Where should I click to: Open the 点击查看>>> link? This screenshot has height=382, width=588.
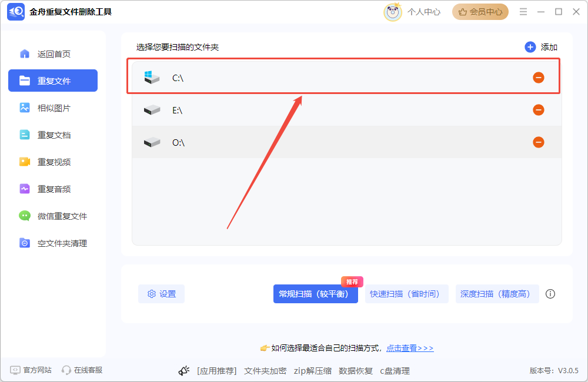(x=410, y=349)
